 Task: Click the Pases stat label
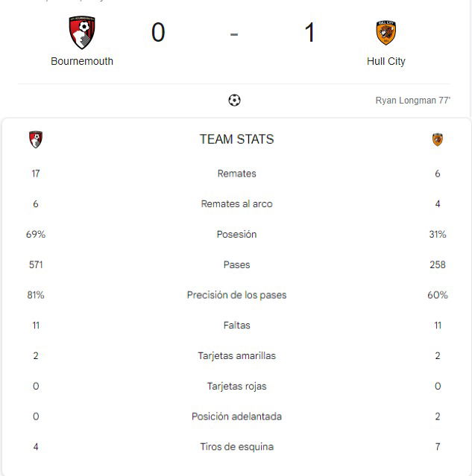click(x=237, y=264)
